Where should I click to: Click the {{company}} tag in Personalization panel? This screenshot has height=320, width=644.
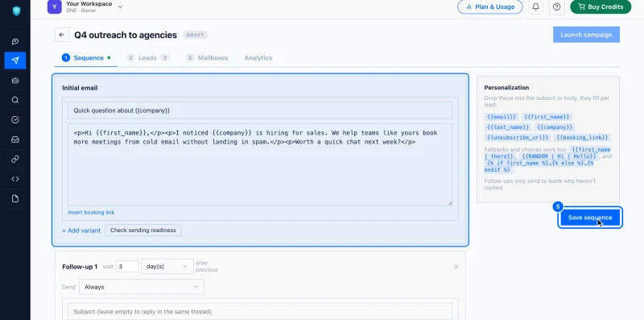tap(555, 127)
